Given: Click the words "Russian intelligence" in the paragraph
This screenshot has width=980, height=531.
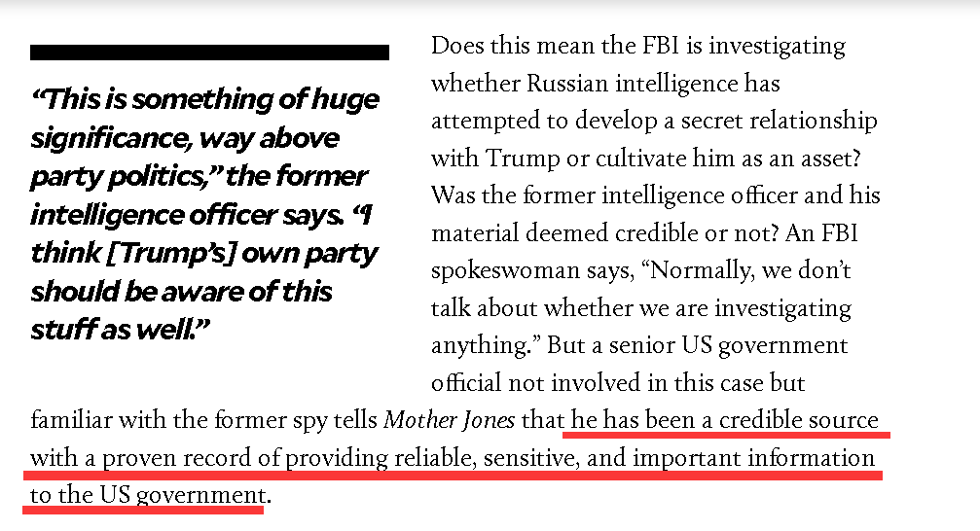Looking at the screenshot, I should (x=632, y=83).
